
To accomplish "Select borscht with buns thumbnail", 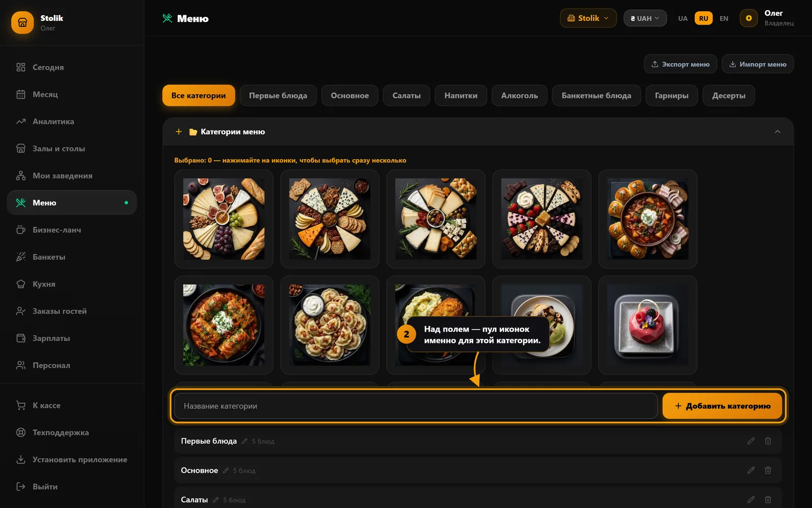I will tap(648, 219).
